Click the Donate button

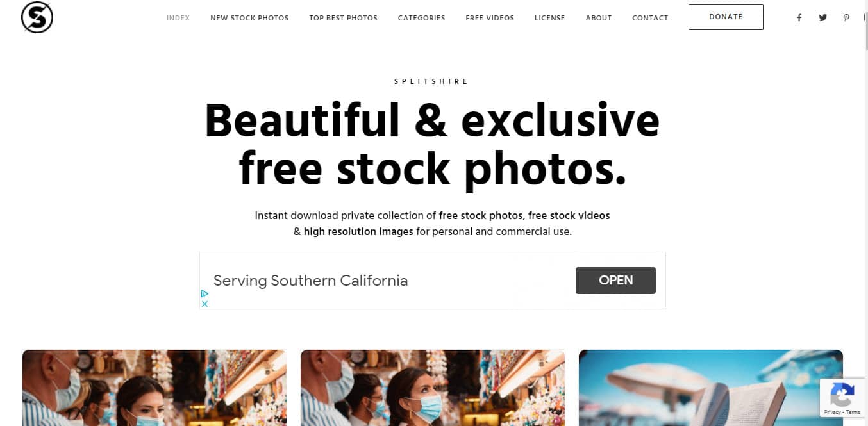726,17
